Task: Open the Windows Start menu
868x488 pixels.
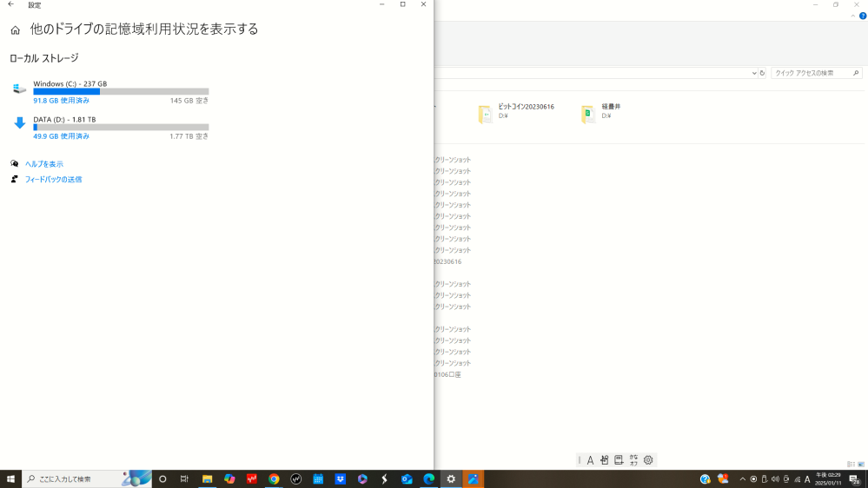Action: [10, 478]
